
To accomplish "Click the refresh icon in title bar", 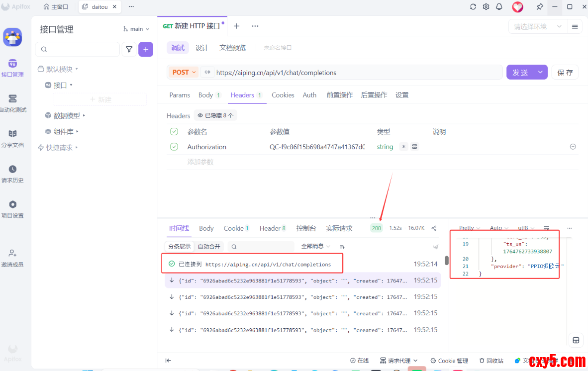I will 473,7.
